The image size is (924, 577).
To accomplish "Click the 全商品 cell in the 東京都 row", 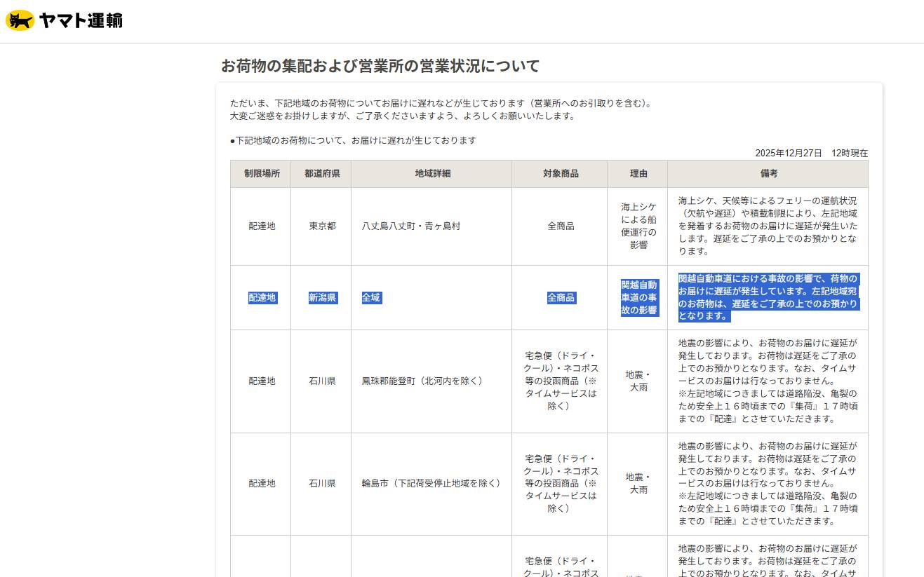I will (561, 226).
